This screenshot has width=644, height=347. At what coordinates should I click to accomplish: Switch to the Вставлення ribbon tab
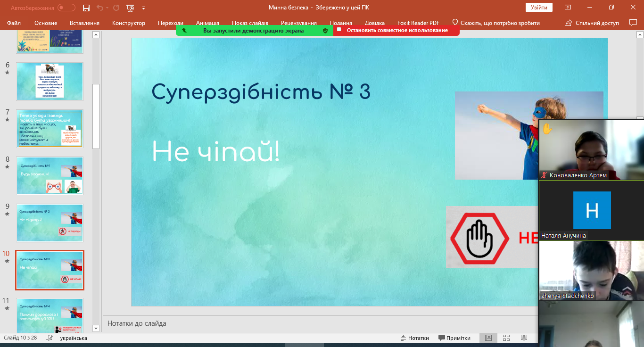tap(84, 23)
